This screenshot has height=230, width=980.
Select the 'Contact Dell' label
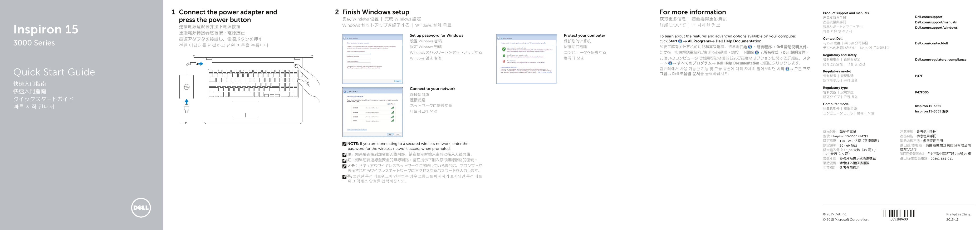[833, 38]
